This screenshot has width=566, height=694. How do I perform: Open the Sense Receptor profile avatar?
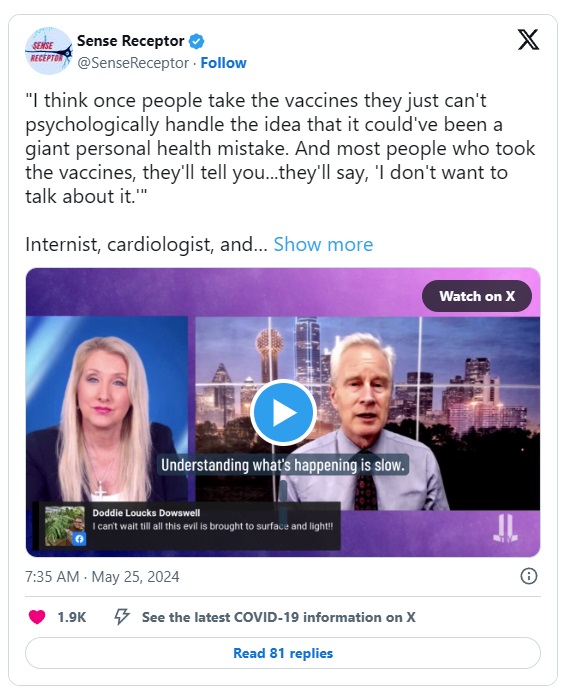click(48, 51)
